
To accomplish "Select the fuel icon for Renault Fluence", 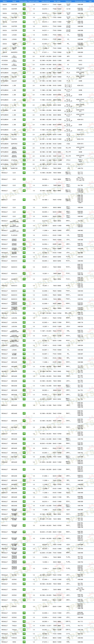I will pyautogui.click(x=24, y=235).
